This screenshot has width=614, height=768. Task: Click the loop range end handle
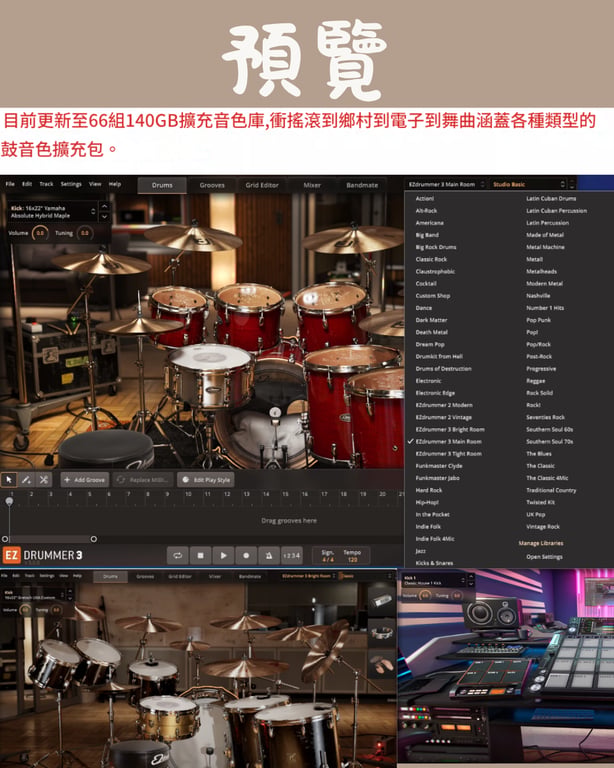tap(94, 539)
